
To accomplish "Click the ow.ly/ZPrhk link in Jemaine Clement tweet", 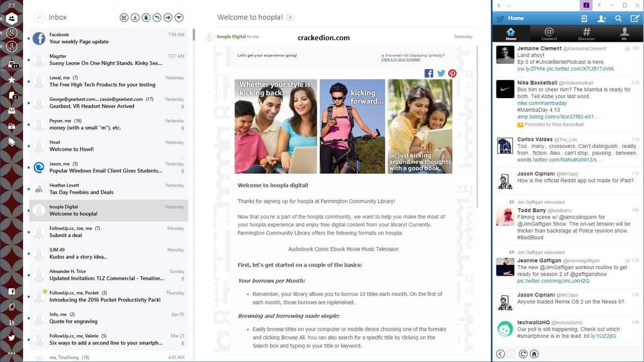I will (532, 69).
